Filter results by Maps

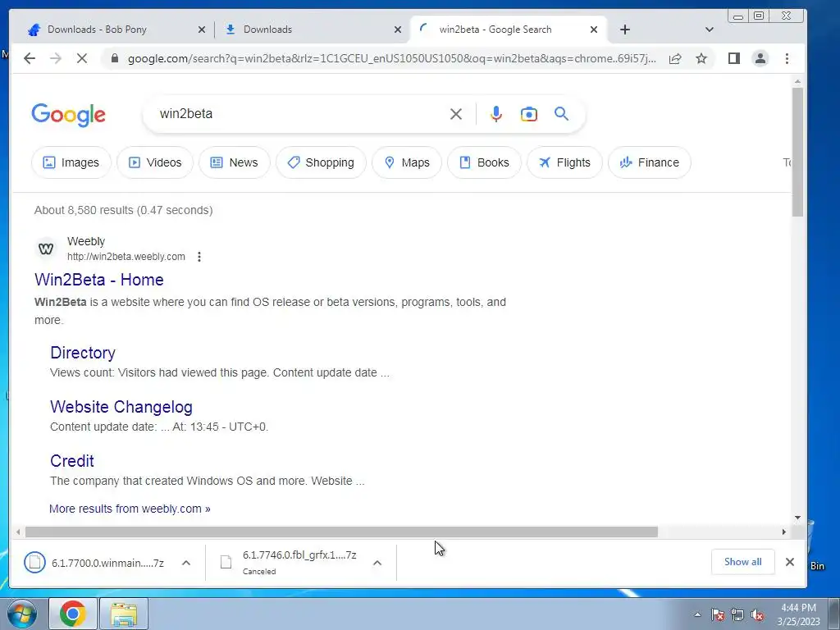click(x=407, y=162)
